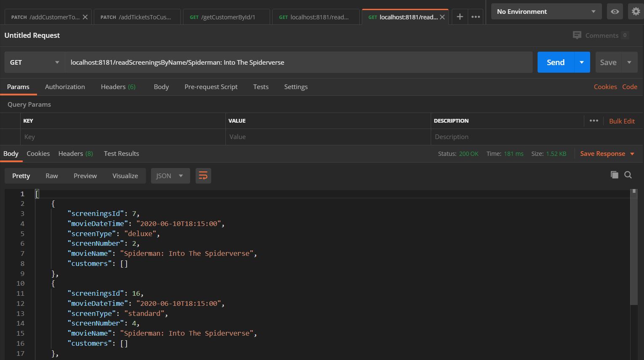Open the query params column options ellipsis
644x360 pixels.
(x=594, y=121)
